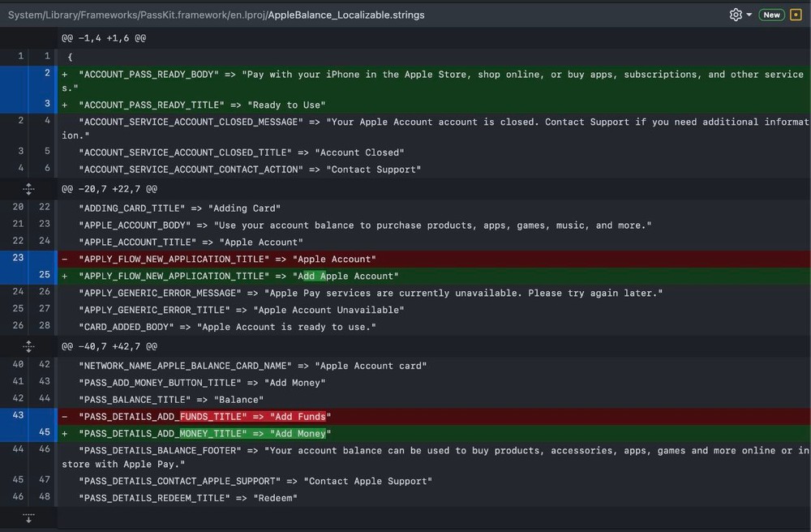
Task: Click added line number 2
Action: (x=47, y=73)
